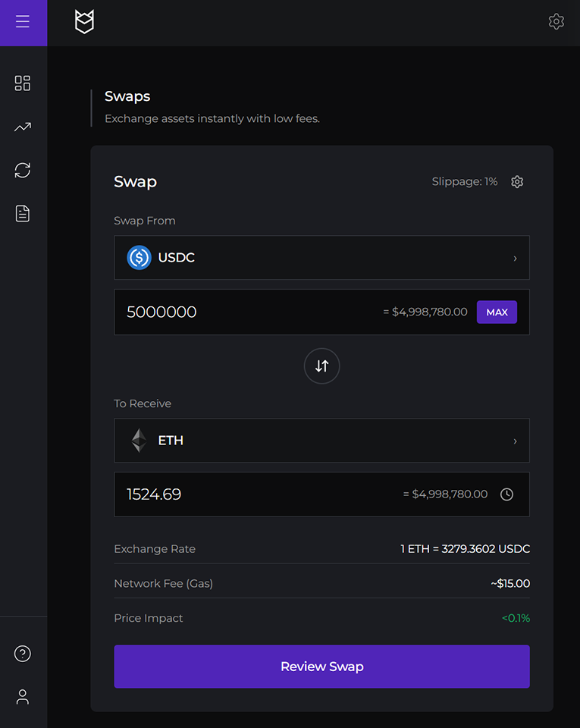
Task: Click the Slippage: 1% label
Action: point(464,182)
